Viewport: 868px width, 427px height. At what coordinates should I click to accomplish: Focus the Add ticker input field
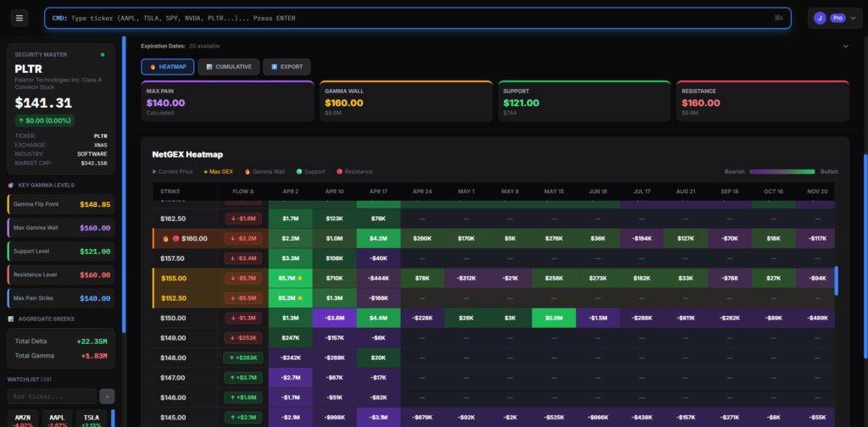(52, 396)
